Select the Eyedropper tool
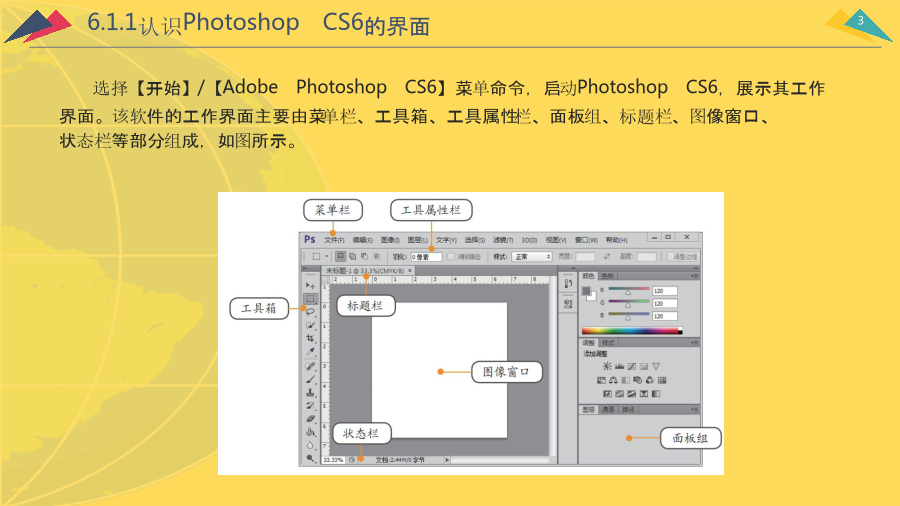This screenshot has height=506, width=900. (x=311, y=351)
